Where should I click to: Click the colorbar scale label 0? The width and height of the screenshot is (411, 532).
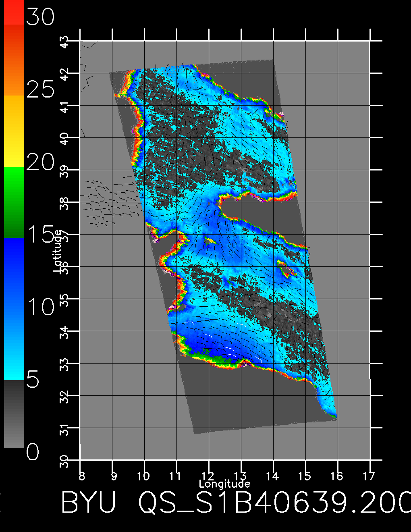pos(33,452)
